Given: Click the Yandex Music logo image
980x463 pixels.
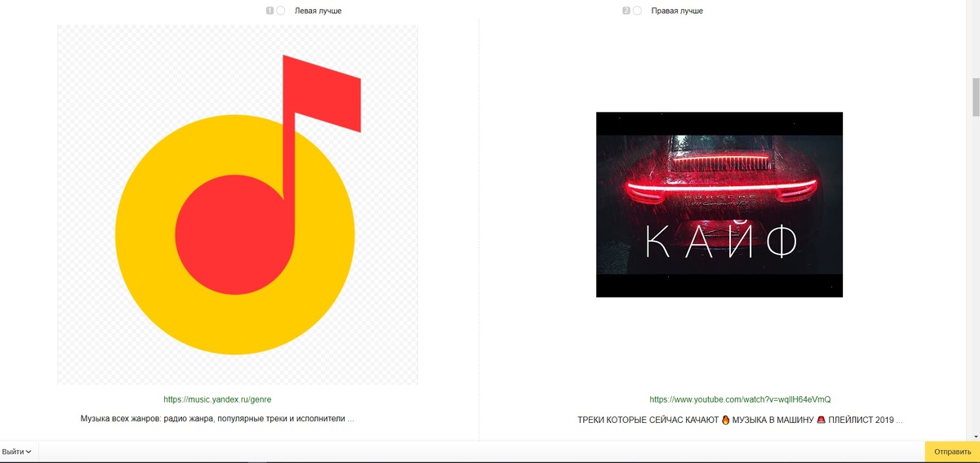Looking at the screenshot, I should [x=238, y=204].
